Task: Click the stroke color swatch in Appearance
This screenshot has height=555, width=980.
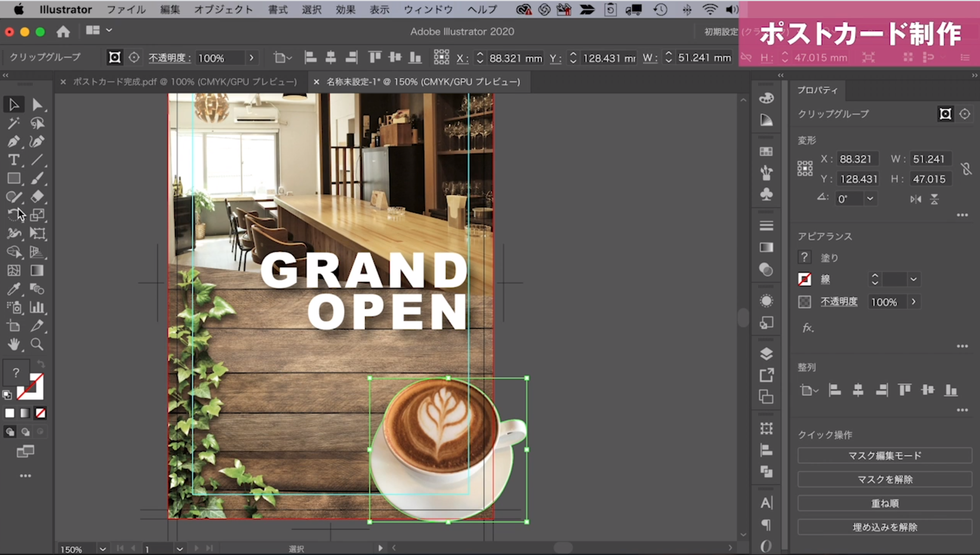Action: click(x=804, y=279)
